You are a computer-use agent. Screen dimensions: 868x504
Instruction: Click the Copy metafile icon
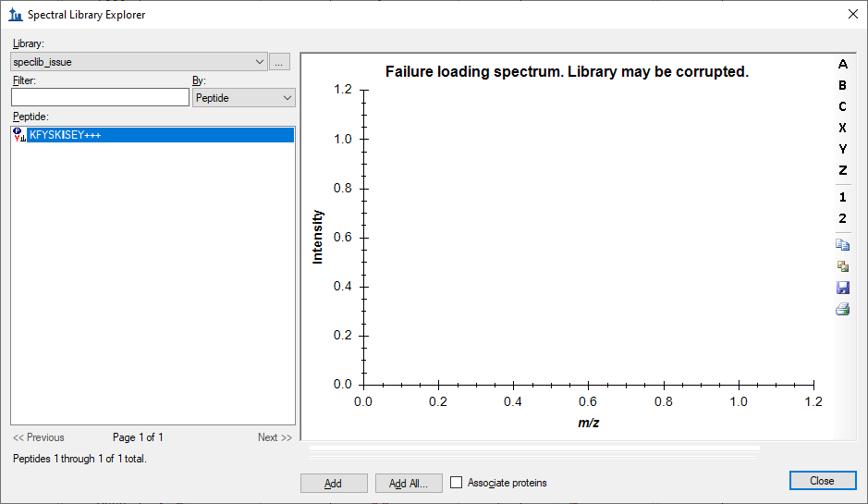pos(842,266)
